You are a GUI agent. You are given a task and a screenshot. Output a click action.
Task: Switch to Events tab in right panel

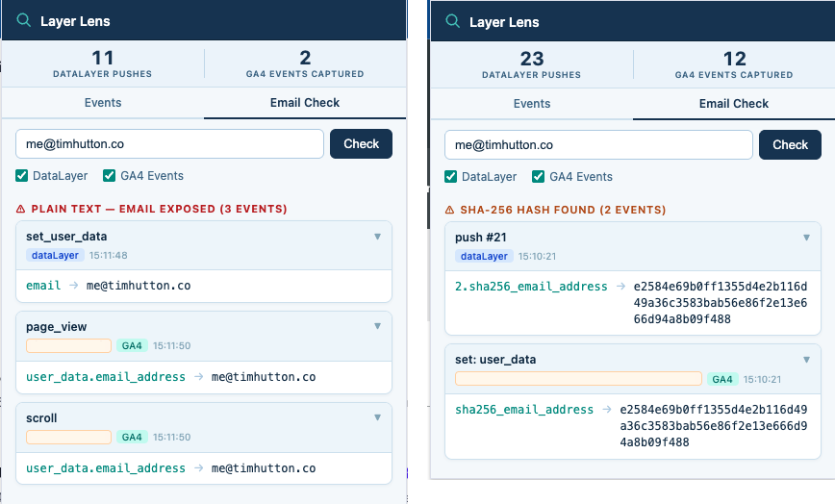point(532,104)
